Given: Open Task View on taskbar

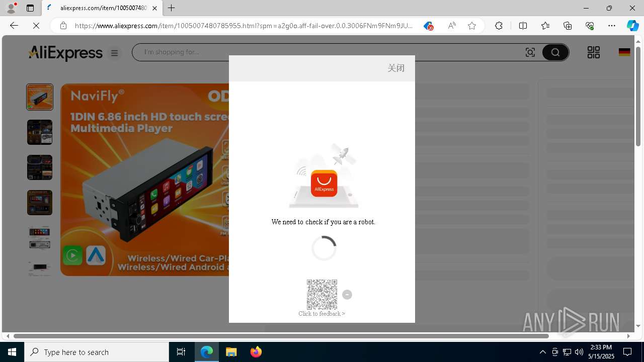Looking at the screenshot, I should pyautogui.click(x=181, y=352).
